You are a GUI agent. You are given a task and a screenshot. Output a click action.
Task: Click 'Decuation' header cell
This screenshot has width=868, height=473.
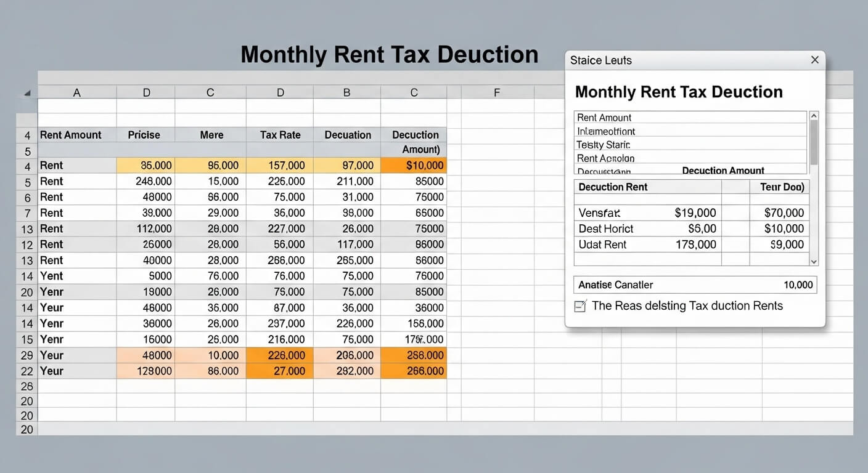(346, 135)
